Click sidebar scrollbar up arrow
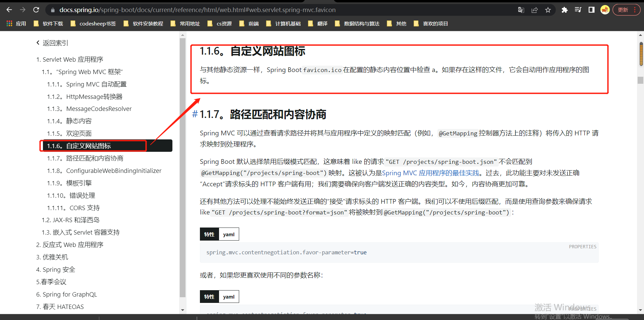This screenshot has height=320, width=644. pyautogui.click(x=183, y=35)
